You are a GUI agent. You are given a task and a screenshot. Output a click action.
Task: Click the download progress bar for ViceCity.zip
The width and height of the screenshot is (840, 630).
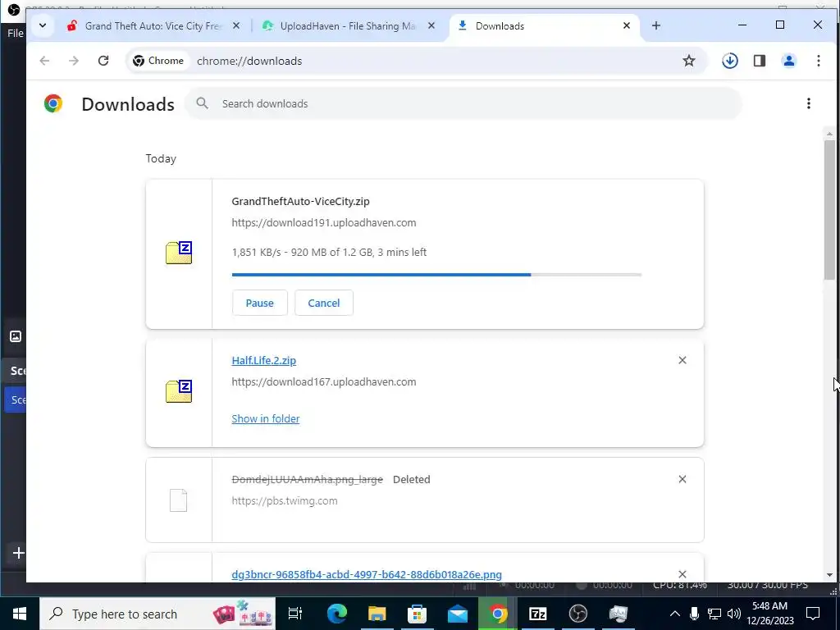click(436, 275)
